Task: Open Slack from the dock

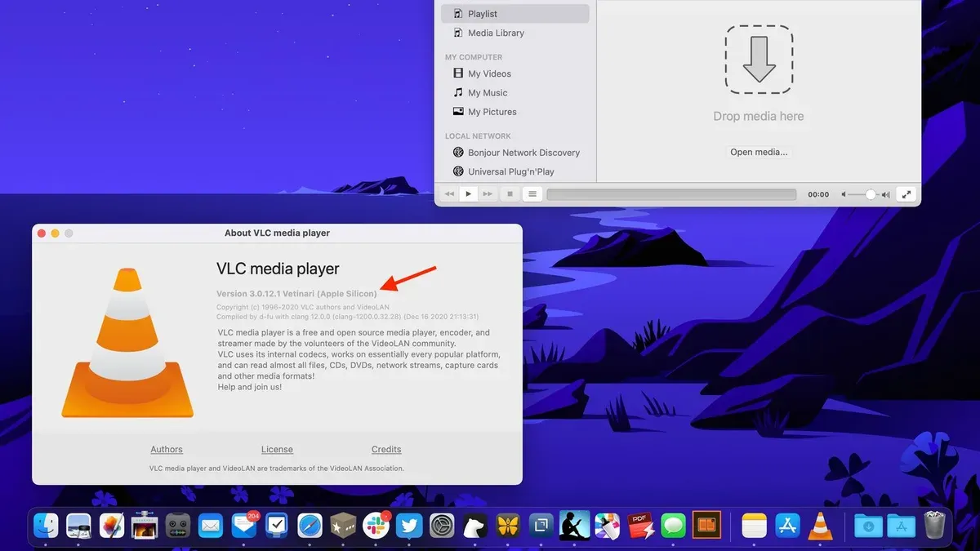Action: click(x=376, y=527)
